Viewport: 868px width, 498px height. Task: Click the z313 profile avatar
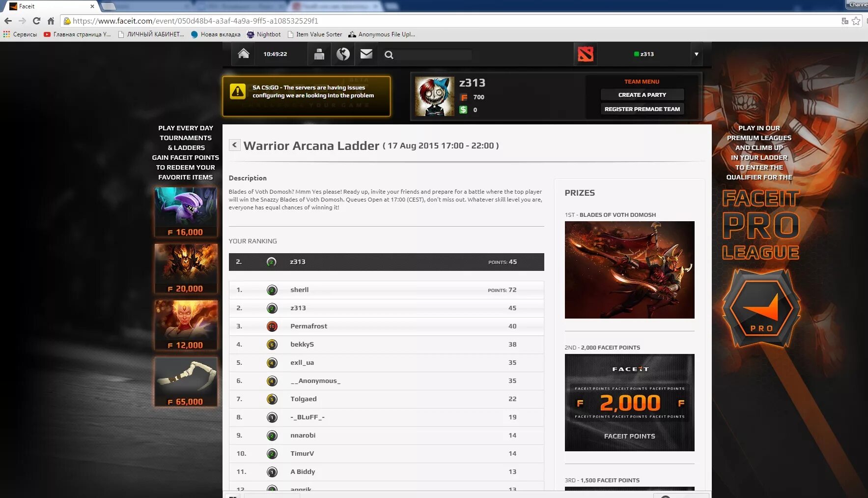coord(435,96)
